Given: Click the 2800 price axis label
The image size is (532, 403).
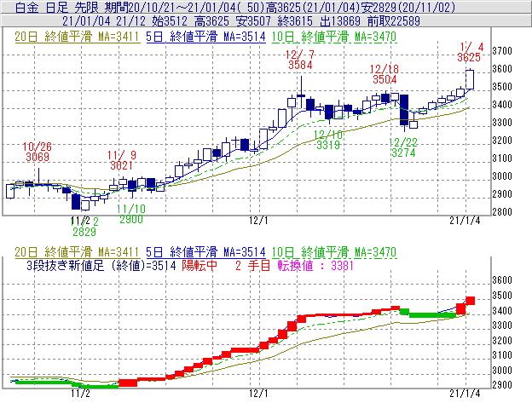Looking at the screenshot, I should [502, 212].
